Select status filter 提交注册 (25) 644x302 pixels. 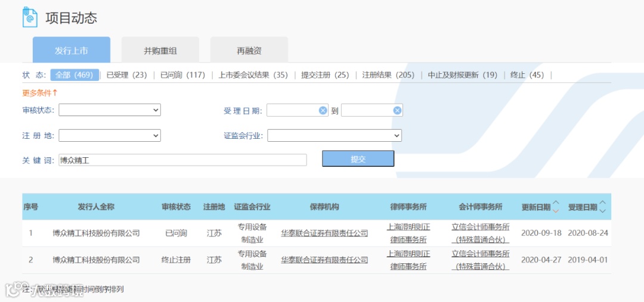(325, 75)
